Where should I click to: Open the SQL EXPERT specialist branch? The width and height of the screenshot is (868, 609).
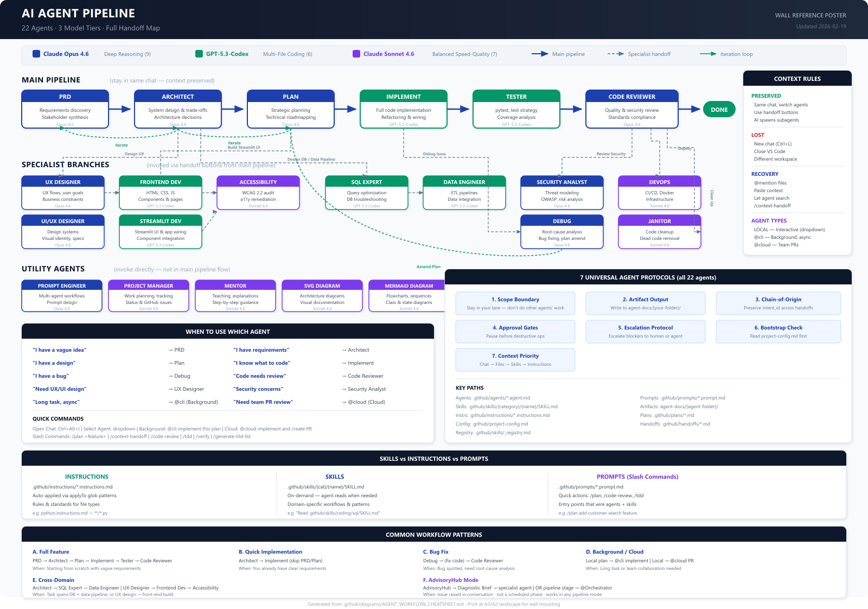click(x=366, y=193)
